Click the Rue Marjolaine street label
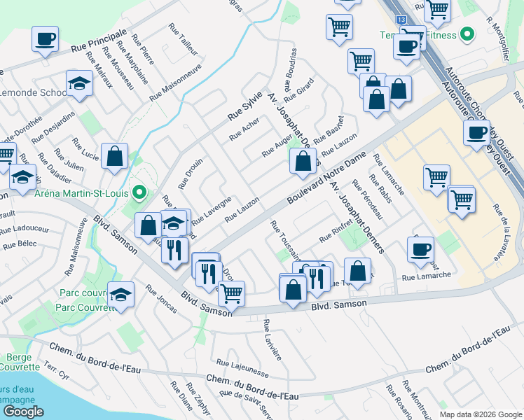 [x=132, y=62]
